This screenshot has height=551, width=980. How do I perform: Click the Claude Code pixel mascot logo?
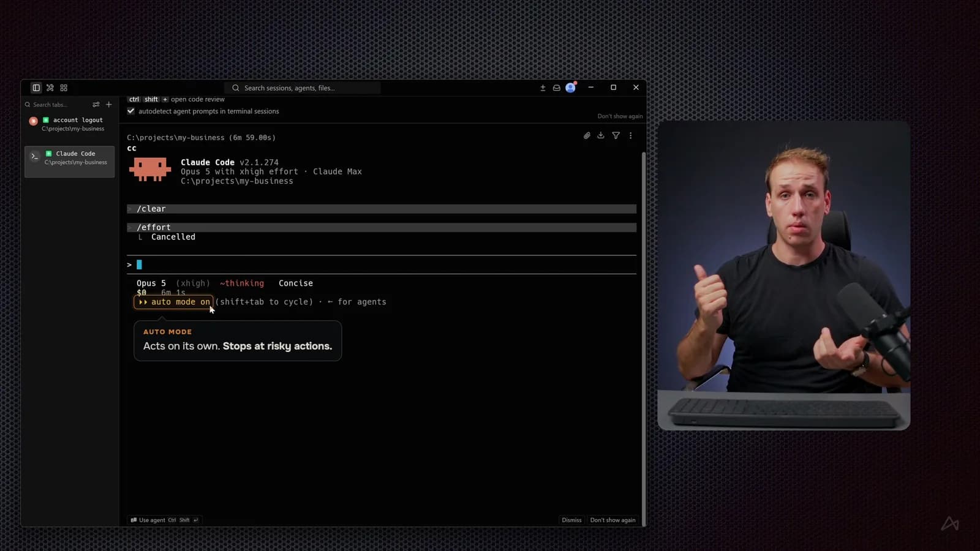(x=150, y=170)
